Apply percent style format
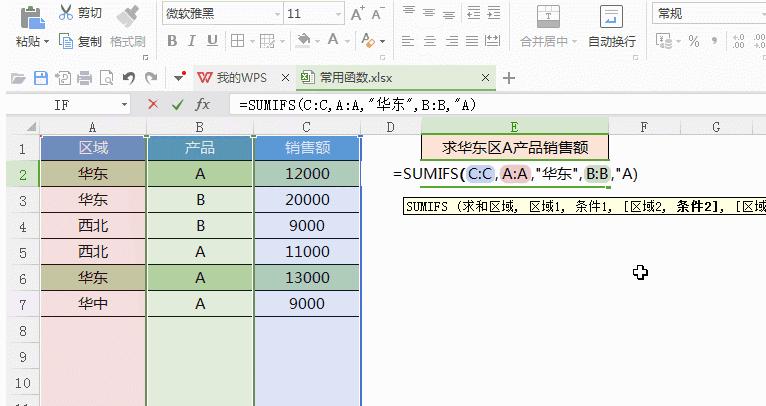The image size is (766, 406). 694,41
